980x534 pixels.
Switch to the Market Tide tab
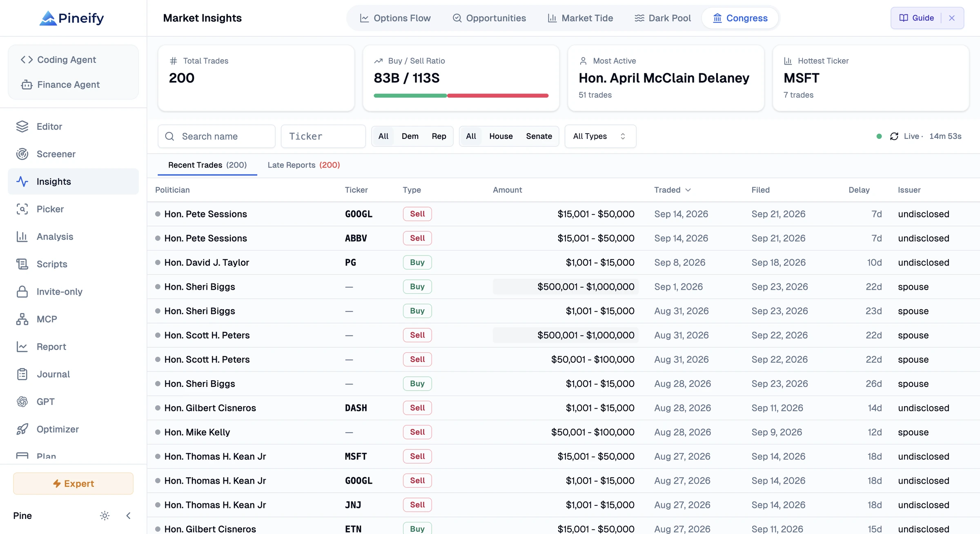580,18
